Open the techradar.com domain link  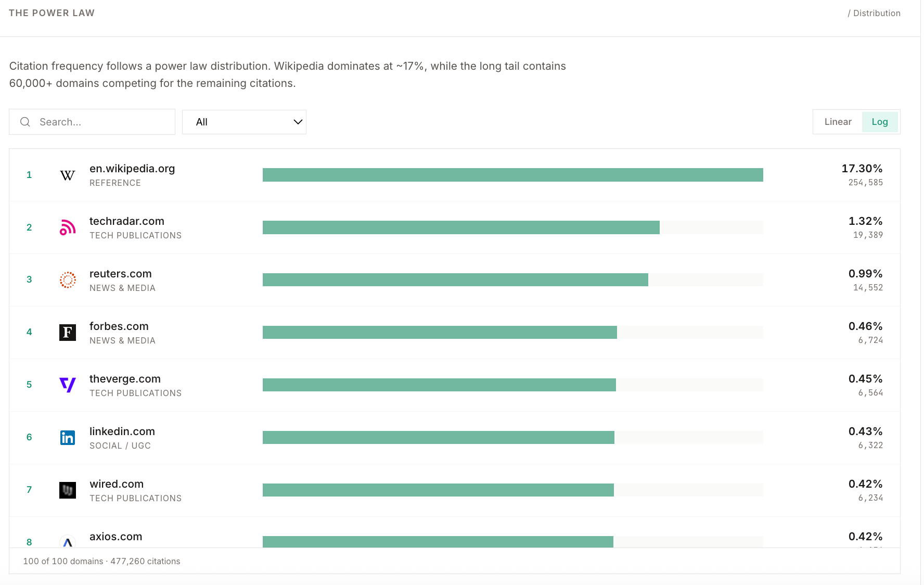pyautogui.click(x=127, y=221)
